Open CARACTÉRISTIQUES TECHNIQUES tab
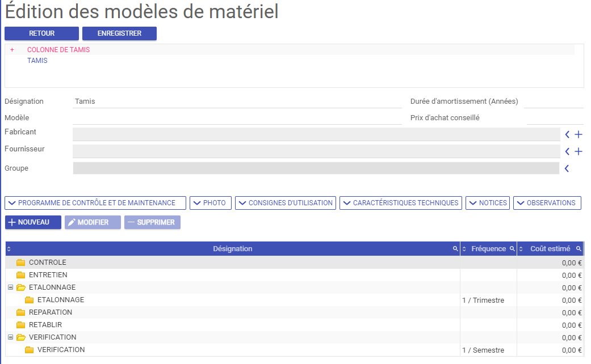 (x=401, y=203)
